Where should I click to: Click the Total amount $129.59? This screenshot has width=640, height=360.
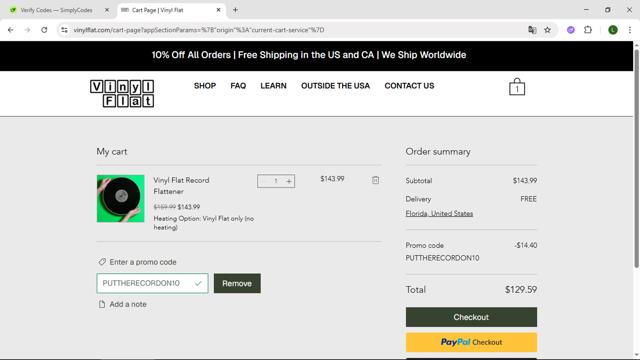click(x=521, y=290)
